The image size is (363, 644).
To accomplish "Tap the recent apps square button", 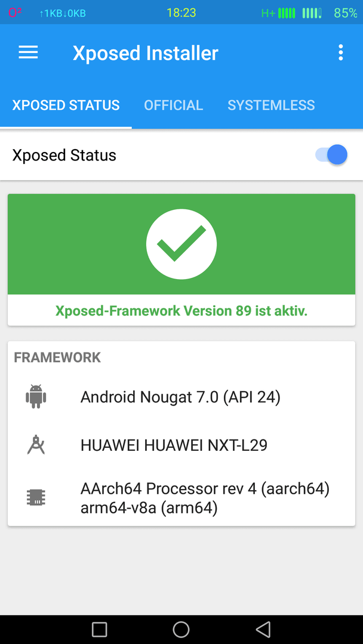I will (x=99, y=629).
